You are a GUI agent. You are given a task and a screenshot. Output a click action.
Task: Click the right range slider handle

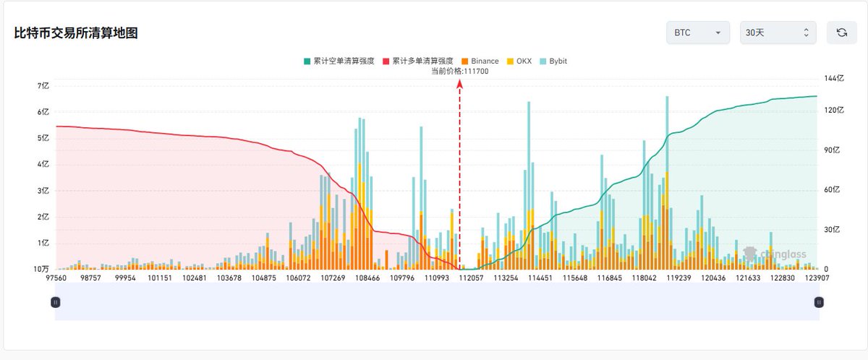point(819,302)
